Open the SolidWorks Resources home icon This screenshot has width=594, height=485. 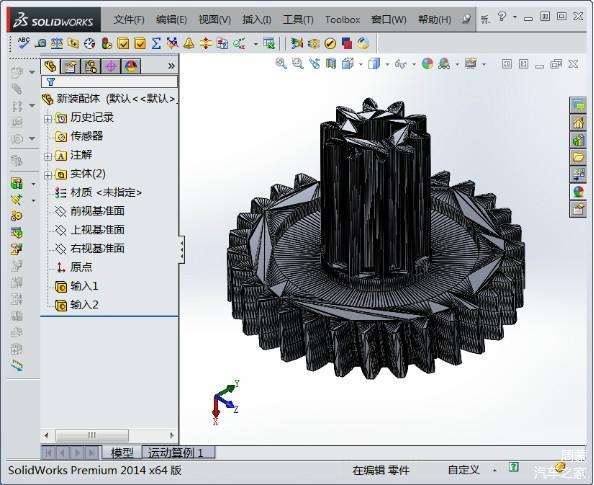pyautogui.click(x=578, y=122)
